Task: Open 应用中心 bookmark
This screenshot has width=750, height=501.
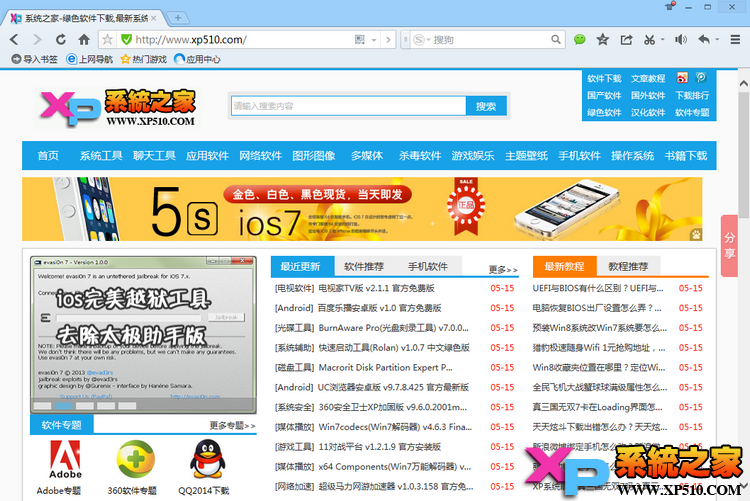Action: 198,59
